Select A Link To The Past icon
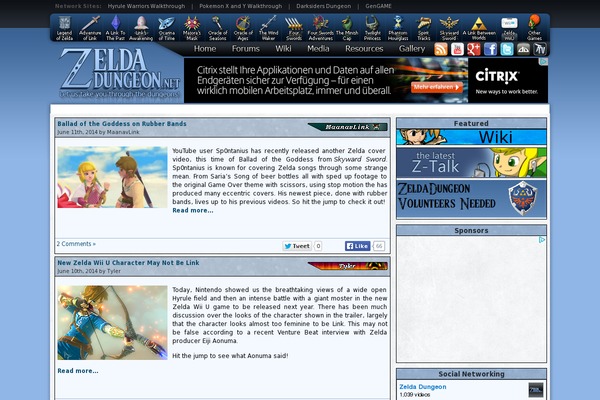Image resolution: width=600 pixels, height=400 pixels. (x=116, y=28)
